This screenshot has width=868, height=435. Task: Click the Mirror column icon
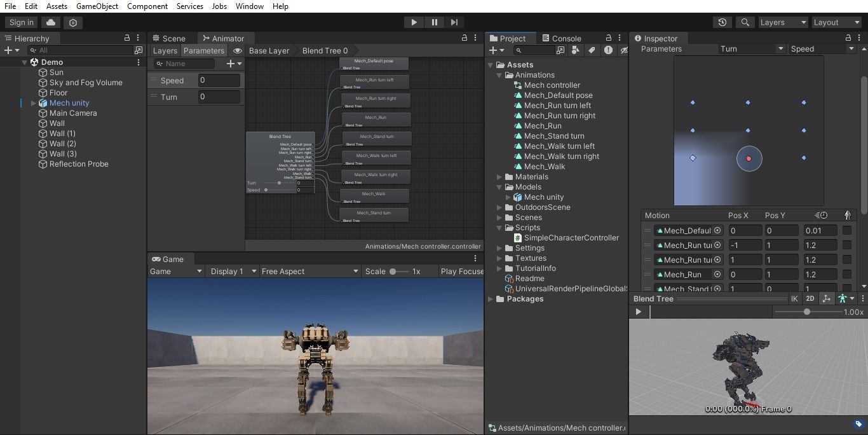pos(847,215)
